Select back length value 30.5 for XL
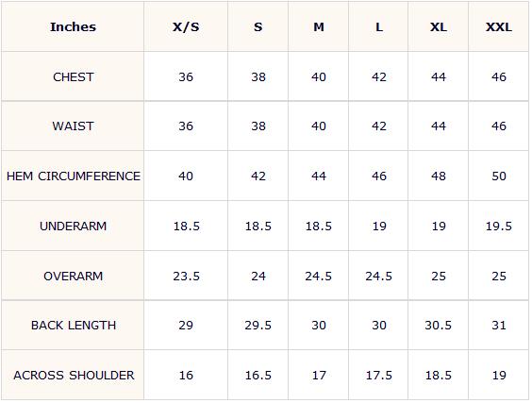The width and height of the screenshot is (532, 403). pos(439,326)
